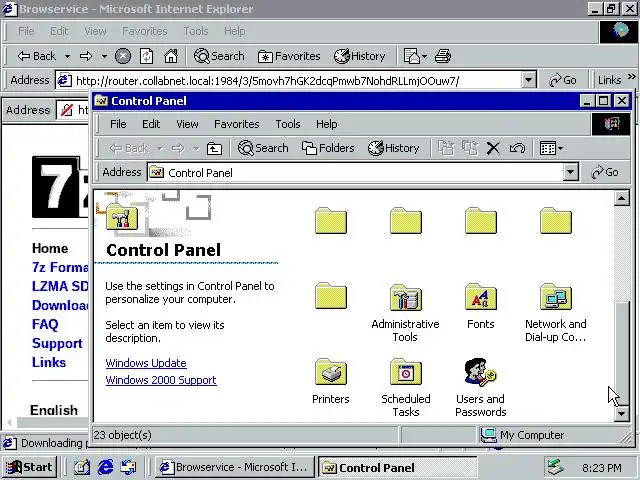Click History in Control Panel toolbar
Viewport: 640px width, 480px height.
pos(393,148)
